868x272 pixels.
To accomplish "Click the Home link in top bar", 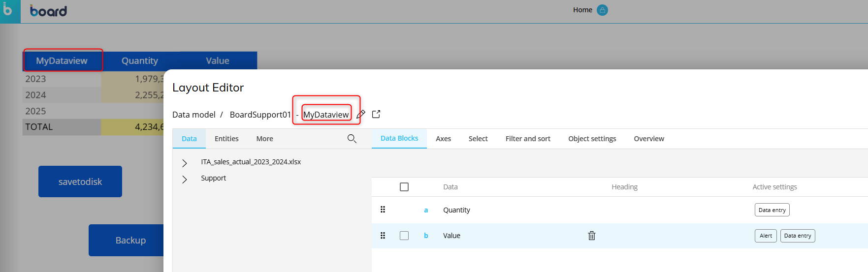I will pos(582,10).
